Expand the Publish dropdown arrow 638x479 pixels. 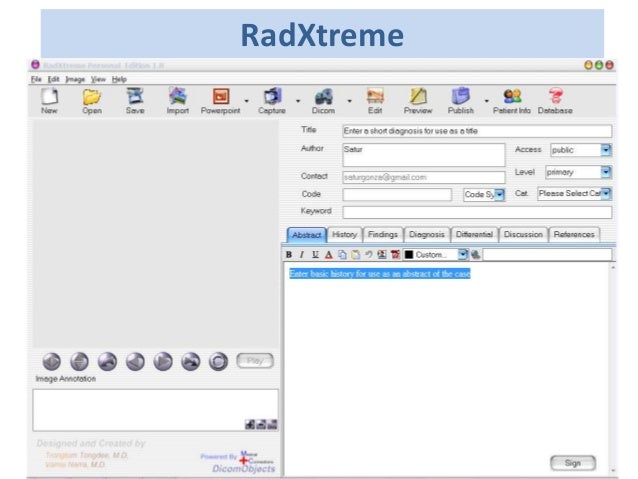(x=486, y=101)
